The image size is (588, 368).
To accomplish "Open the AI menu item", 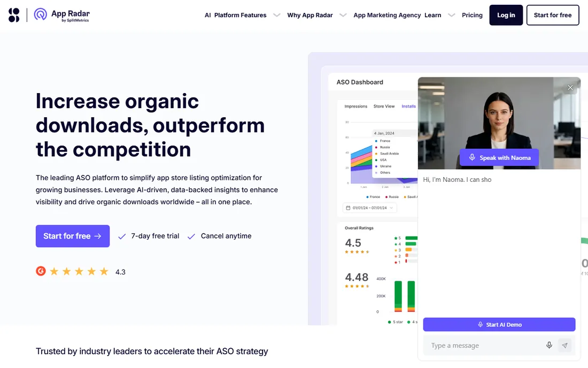I will tap(208, 15).
